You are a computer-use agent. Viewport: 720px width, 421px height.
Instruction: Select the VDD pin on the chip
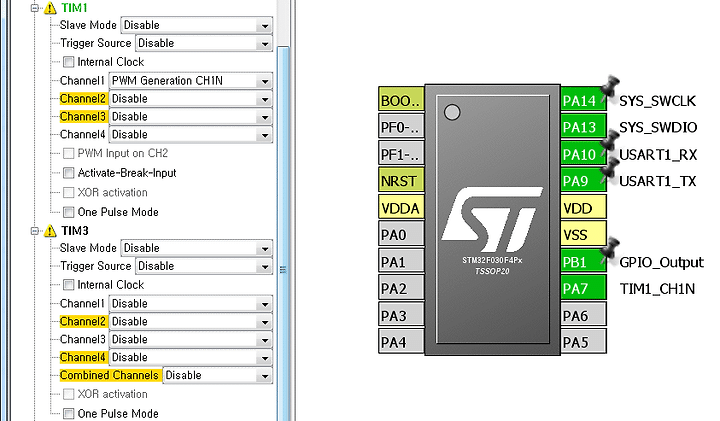[x=583, y=208]
